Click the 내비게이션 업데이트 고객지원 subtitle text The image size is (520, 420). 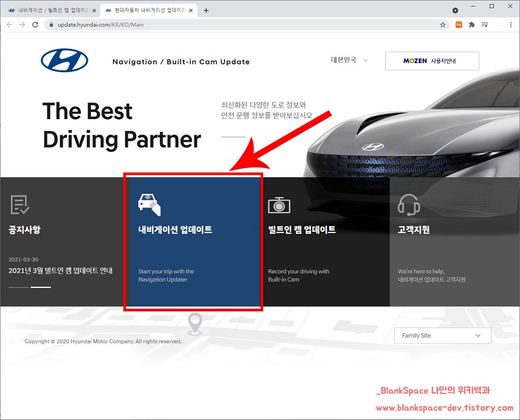click(432, 280)
